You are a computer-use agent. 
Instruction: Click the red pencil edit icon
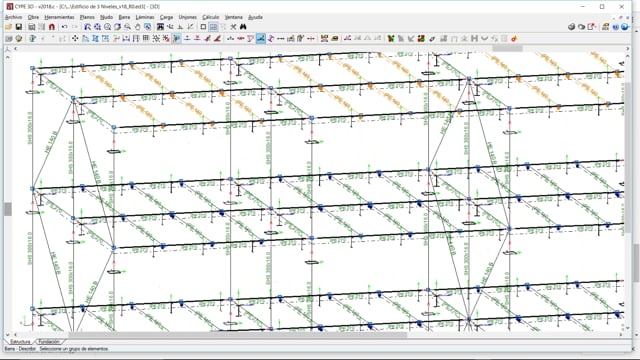tap(217, 38)
